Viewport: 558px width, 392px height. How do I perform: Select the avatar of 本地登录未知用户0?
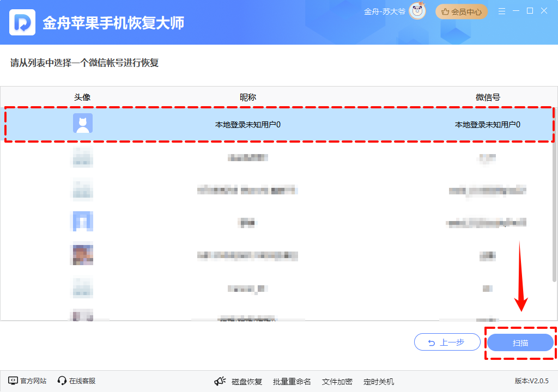pos(83,123)
